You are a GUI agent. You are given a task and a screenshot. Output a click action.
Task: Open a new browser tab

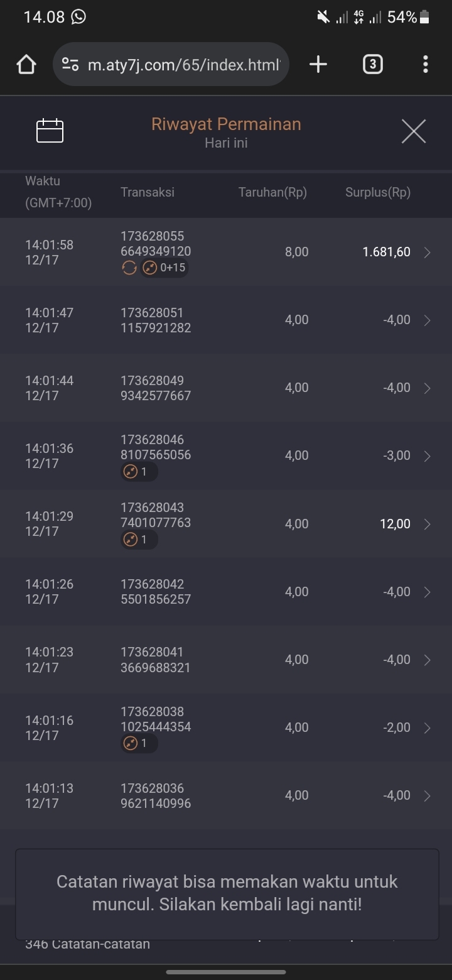(x=318, y=64)
